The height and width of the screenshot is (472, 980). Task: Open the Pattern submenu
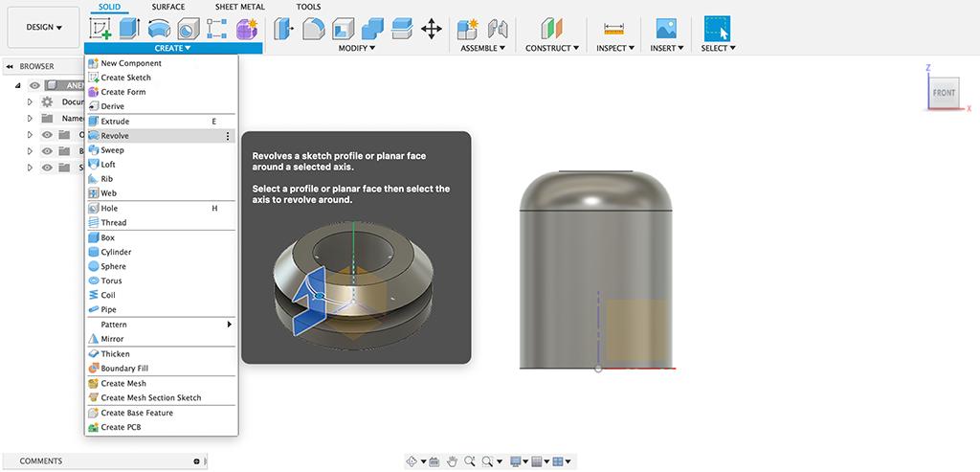pyautogui.click(x=160, y=325)
